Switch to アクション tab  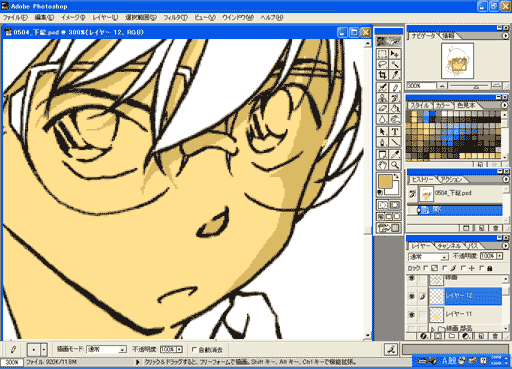[451, 179]
